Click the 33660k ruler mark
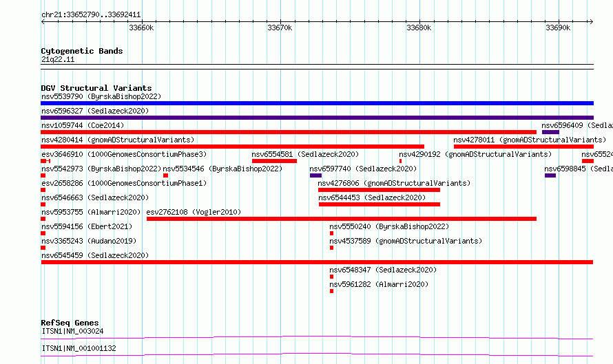This screenshot has width=613, height=364. click(141, 28)
